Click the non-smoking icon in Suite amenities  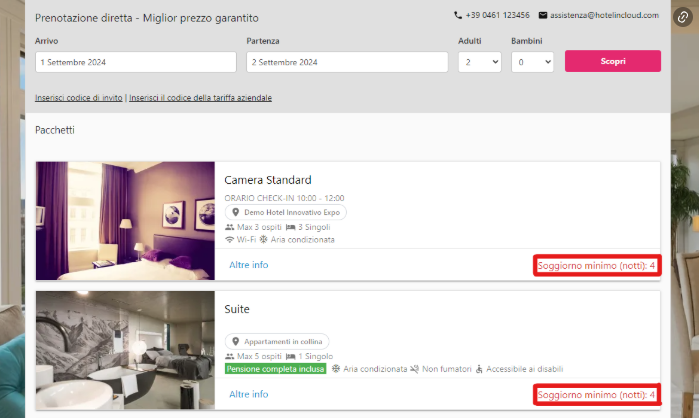tap(414, 369)
